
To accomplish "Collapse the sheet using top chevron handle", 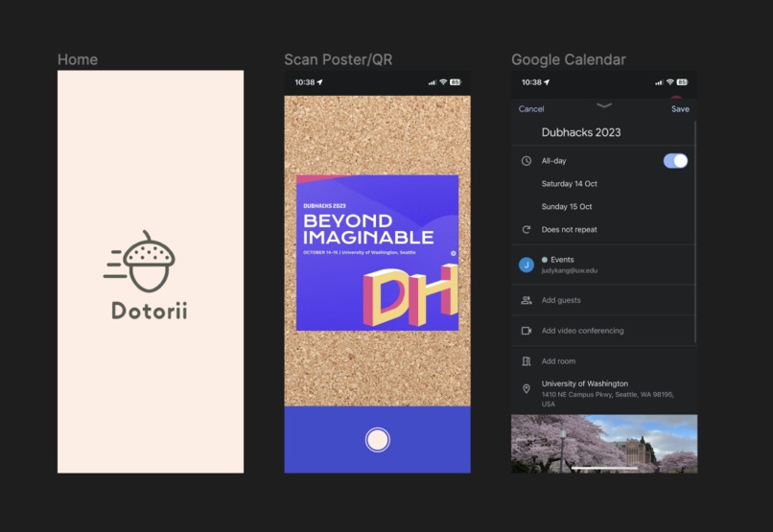I will pyautogui.click(x=604, y=105).
